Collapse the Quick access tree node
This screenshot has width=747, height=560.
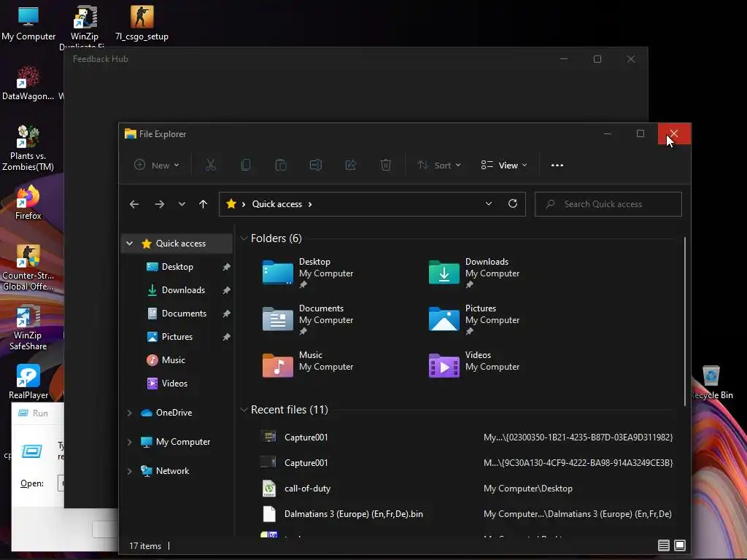coord(130,244)
